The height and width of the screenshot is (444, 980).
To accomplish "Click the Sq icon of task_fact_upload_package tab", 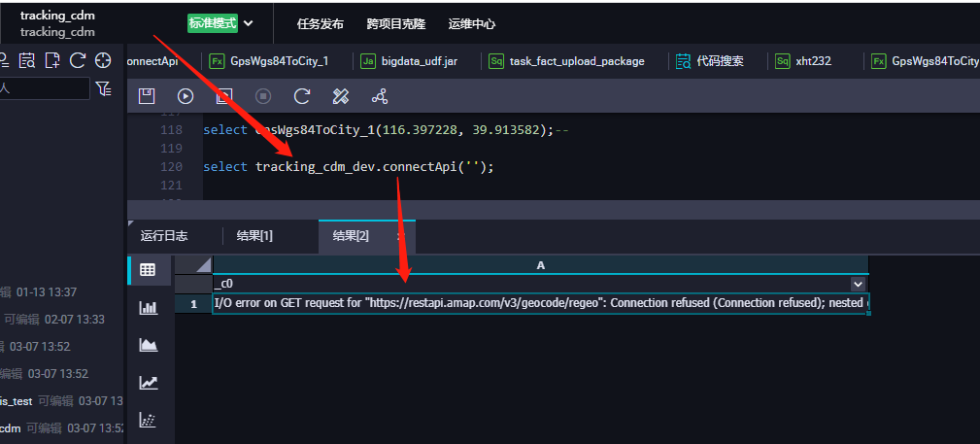I will (497, 61).
